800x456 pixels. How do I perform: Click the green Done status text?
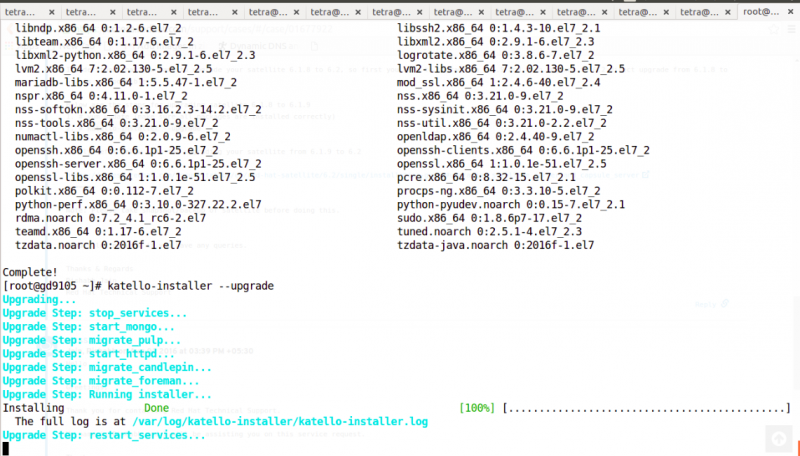156,408
